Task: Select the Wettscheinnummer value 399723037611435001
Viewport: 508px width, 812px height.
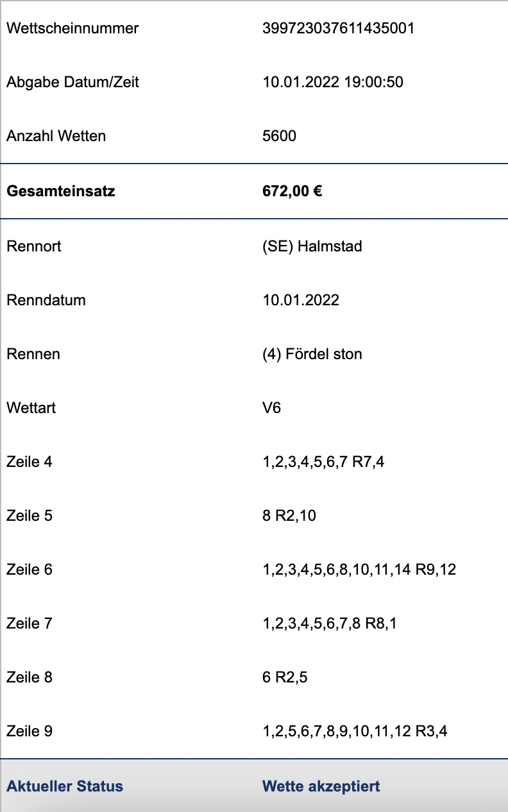Action: [x=339, y=28]
